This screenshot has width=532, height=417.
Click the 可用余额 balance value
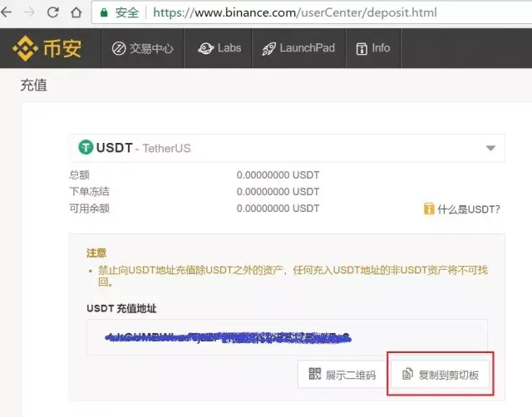[278, 208]
